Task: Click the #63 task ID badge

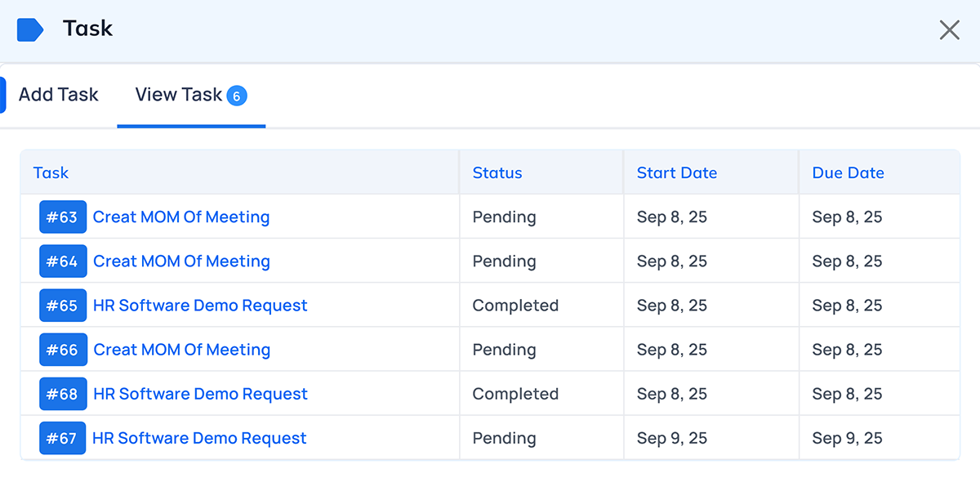Action: click(x=63, y=217)
